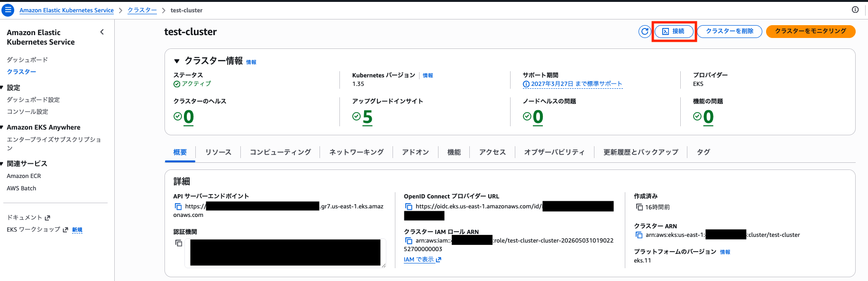
Task: Click the test-cluster page heading
Action: pos(191,32)
